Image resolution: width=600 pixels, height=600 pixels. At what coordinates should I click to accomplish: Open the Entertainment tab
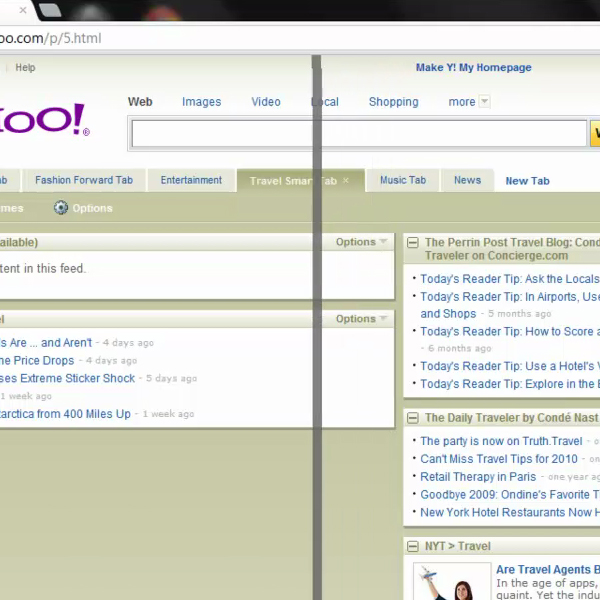191,180
